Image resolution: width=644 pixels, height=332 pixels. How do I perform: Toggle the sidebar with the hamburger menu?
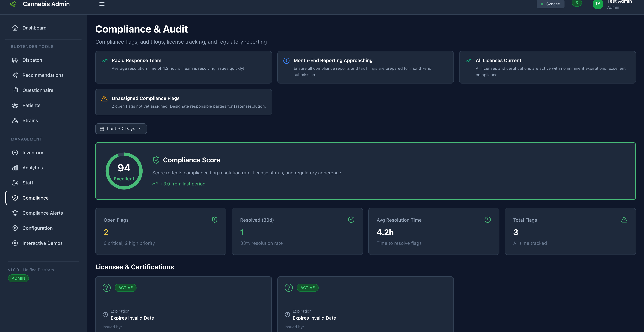tap(102, 4)
